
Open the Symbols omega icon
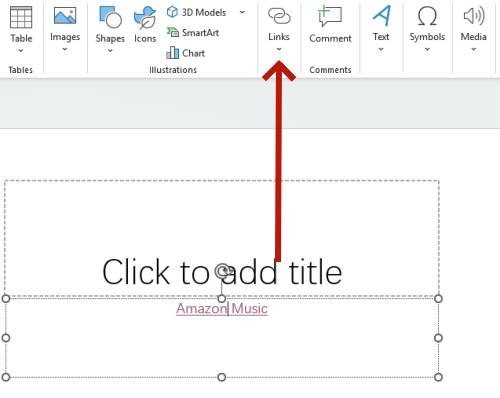point(427,16)
